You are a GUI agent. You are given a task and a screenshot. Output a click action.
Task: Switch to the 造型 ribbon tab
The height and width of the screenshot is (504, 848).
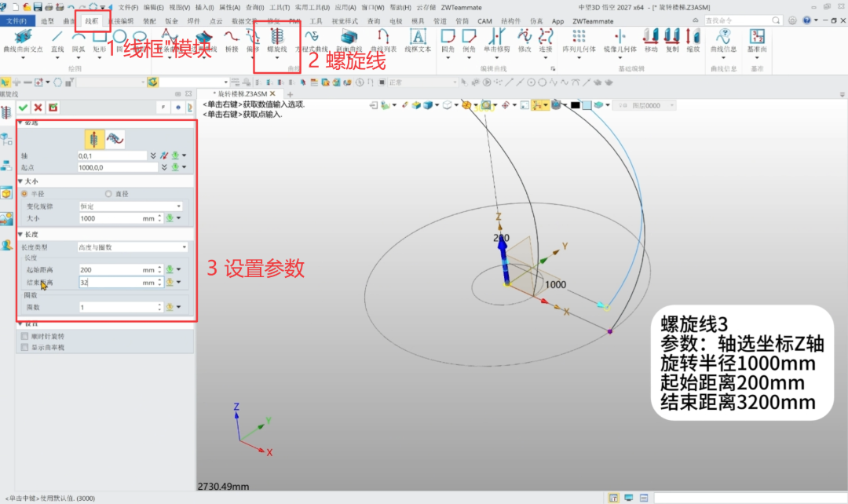[x=47, y=21]
